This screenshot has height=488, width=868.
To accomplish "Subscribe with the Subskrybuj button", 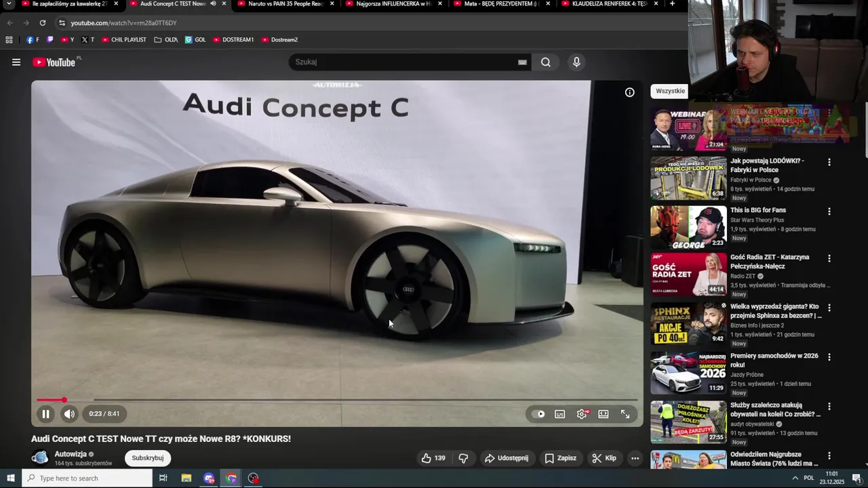I will tap(148, 458).
